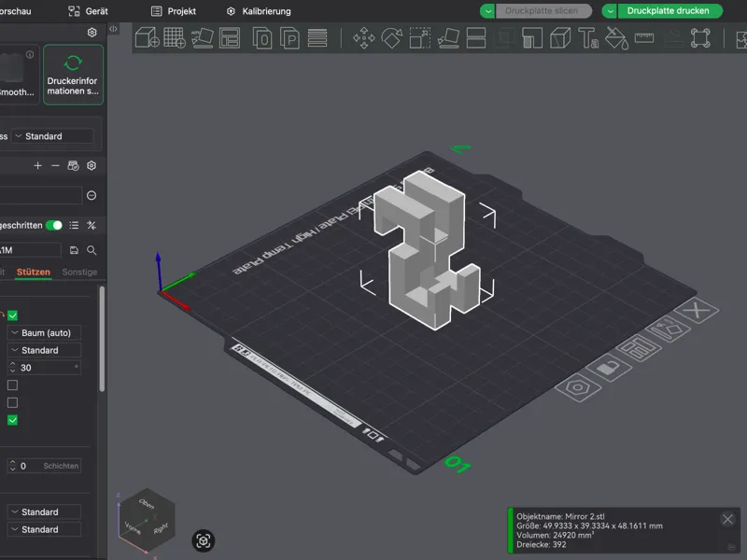Open the Baum (auto) support type dropdown

44,333
